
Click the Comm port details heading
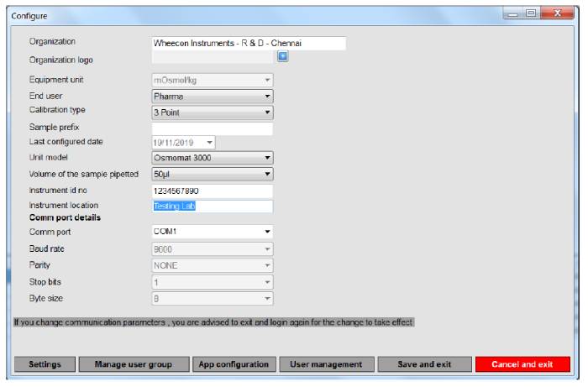(65, 217)
